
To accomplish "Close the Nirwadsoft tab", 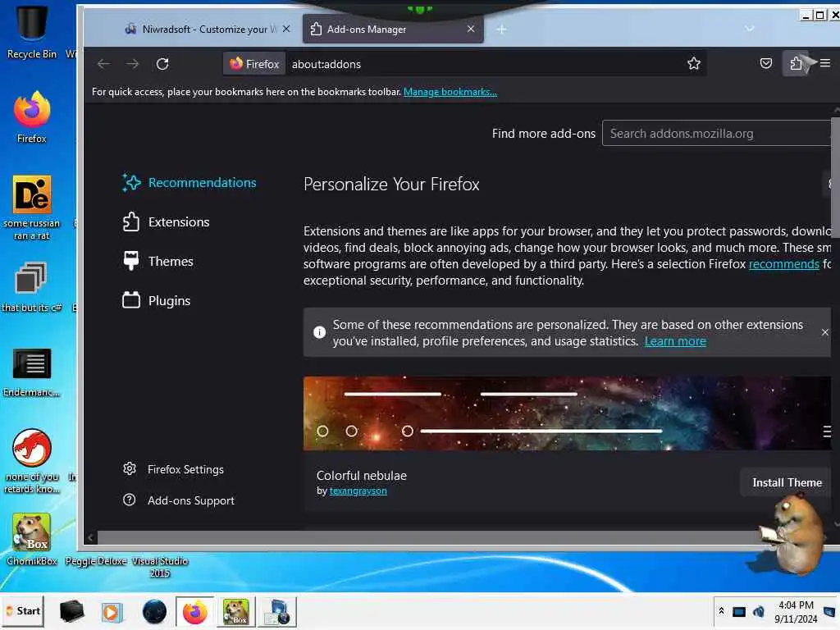I will tap(286, 29).
